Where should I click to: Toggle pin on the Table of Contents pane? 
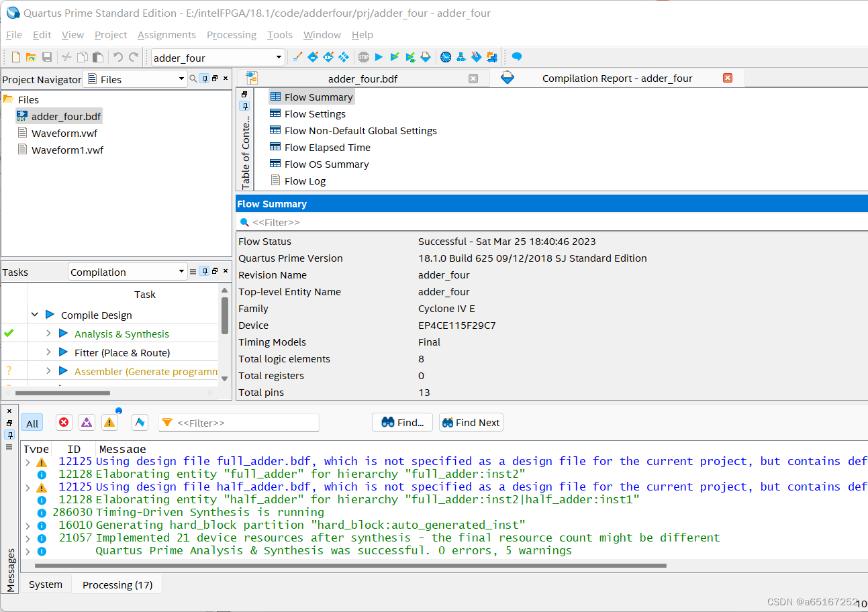tap(244, 105)
